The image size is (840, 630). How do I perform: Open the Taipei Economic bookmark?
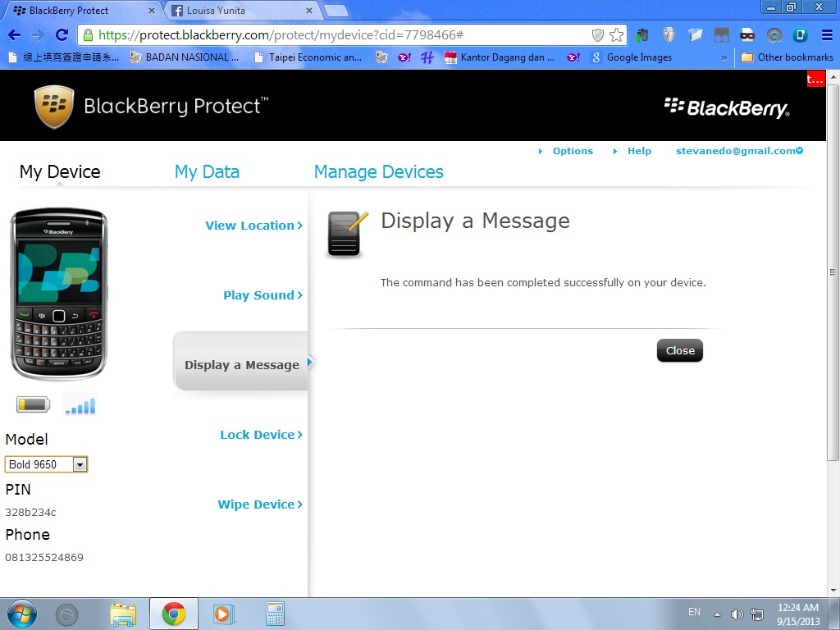click(x=308, y=57)
